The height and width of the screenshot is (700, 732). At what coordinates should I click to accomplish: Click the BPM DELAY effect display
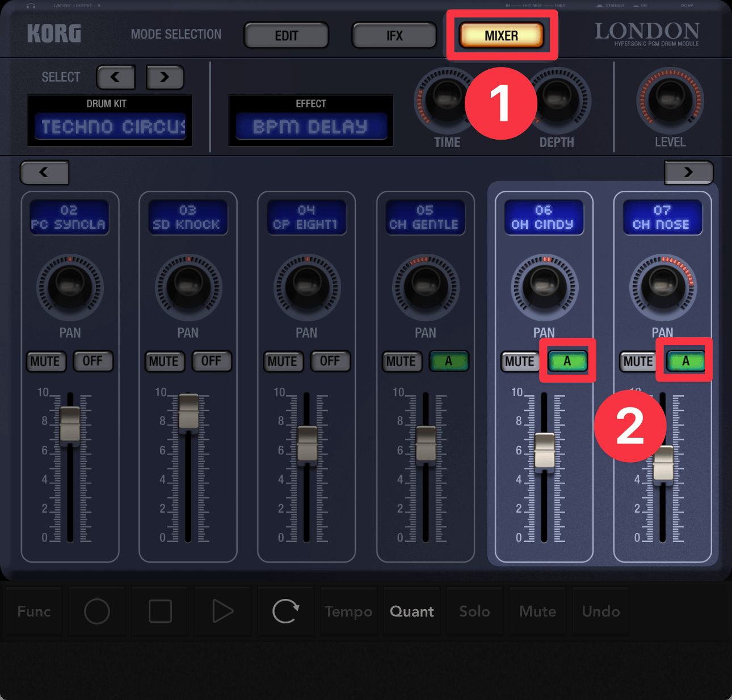pos(310,126)
